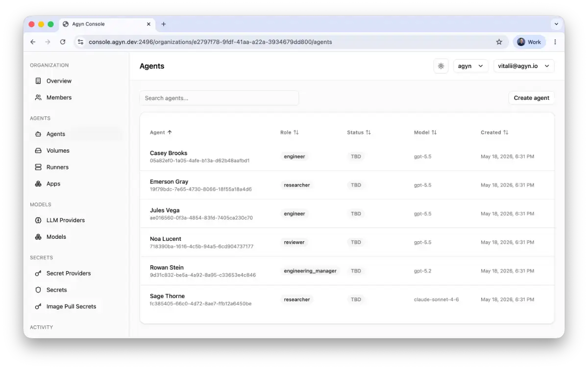Screen dimensions: 588x369
Task: Sort by Role column header
Action: tap(290, 133)
